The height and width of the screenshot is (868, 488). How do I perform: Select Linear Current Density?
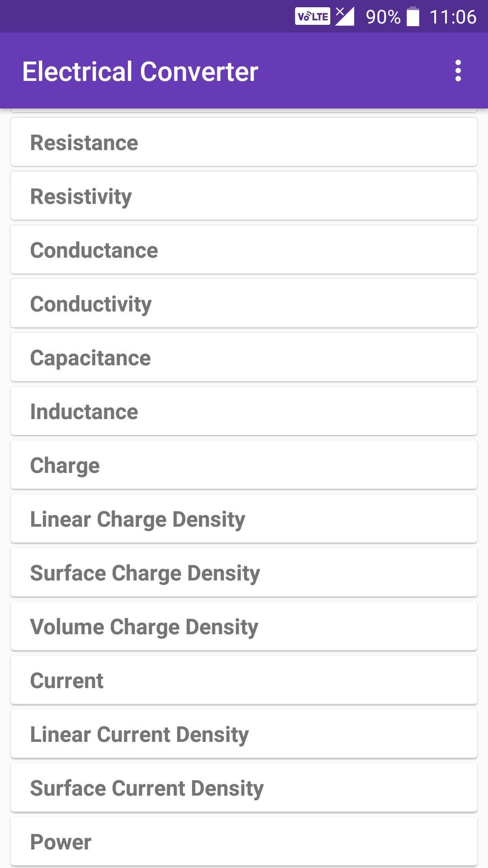[x=244, y=734]
